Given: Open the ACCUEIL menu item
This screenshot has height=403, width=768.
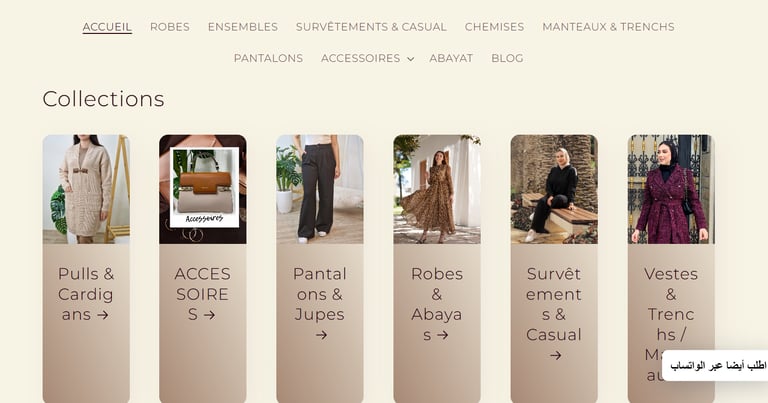Looking at the screenshot, I should (x=107, y=27).
